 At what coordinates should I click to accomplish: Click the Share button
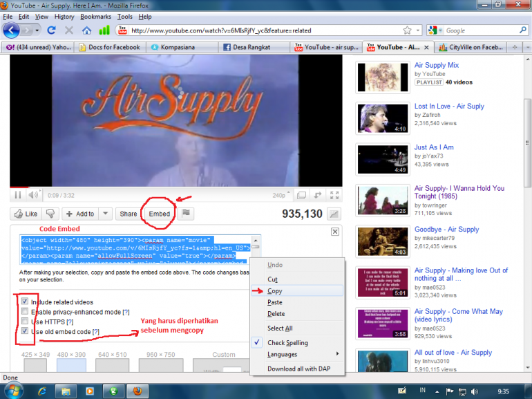coord(129,214)
